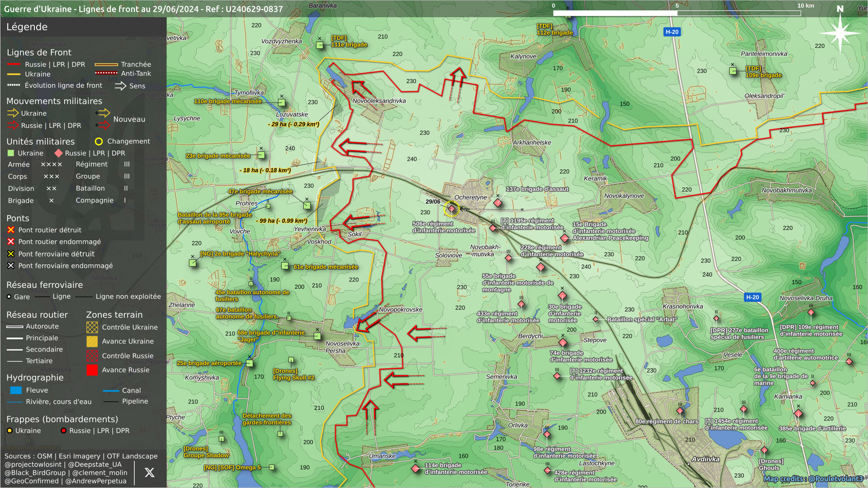868x488 pixels.
Task: Click the Map credits @Pouletvolant3 text
Action: (x=813, y=479)
